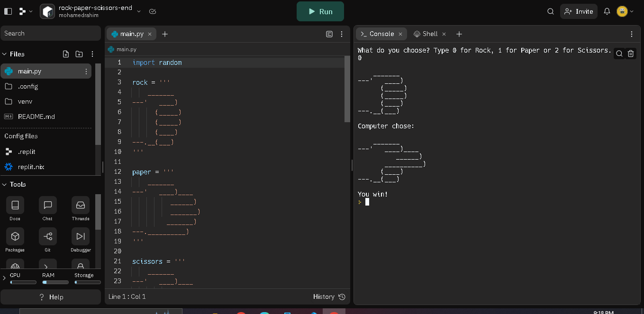Close the Console tab
Screen dimensions: 644x314
[x=400, y=34]
